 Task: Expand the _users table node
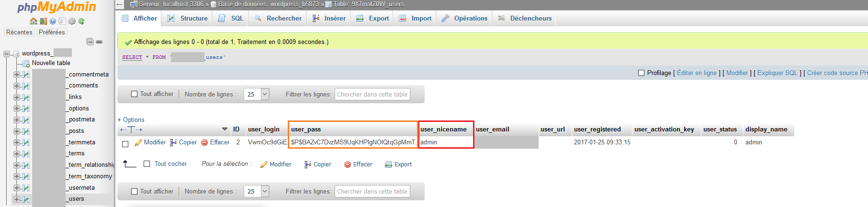[x=17, y=199]
